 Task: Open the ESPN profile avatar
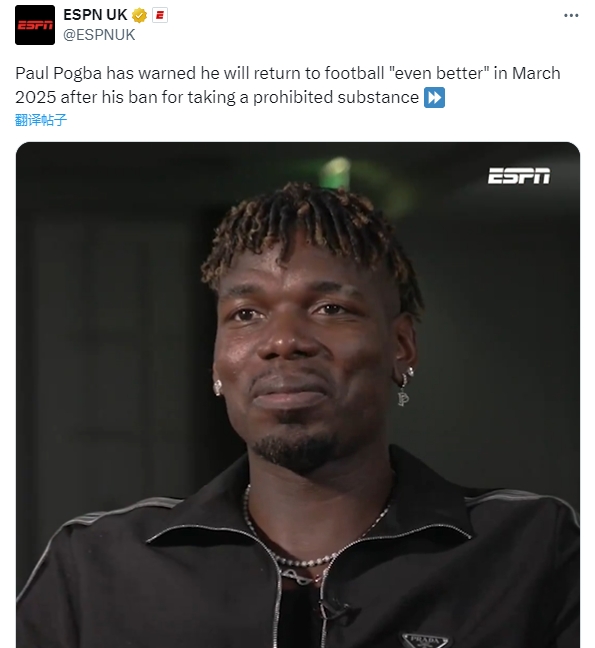(35, 25)
